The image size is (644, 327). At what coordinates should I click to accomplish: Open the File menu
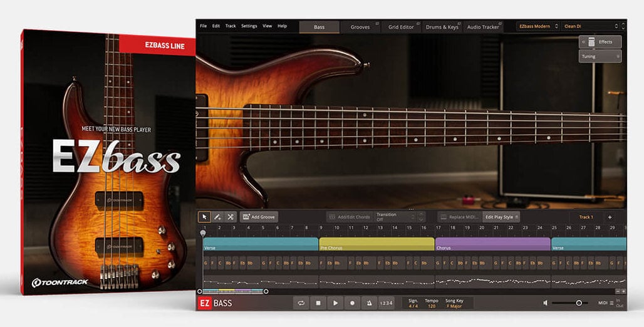click(204, 26)
